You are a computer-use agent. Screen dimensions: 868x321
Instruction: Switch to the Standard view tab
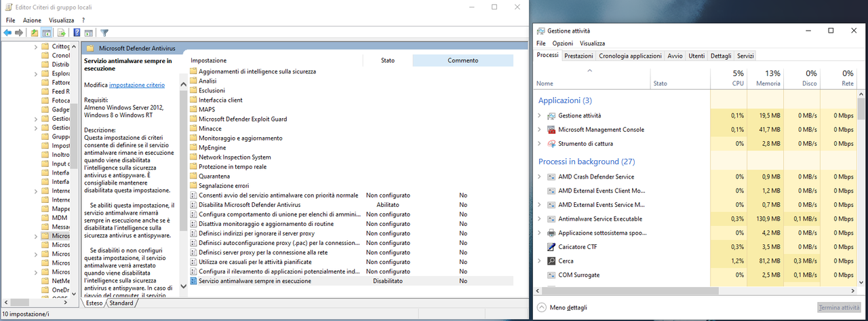pos(122,303)
